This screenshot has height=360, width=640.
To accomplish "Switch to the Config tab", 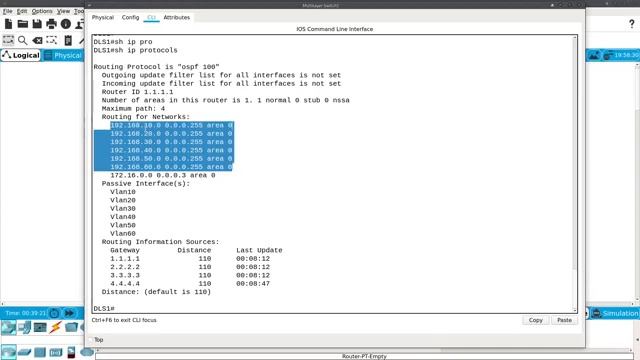I will pos(130,18).
